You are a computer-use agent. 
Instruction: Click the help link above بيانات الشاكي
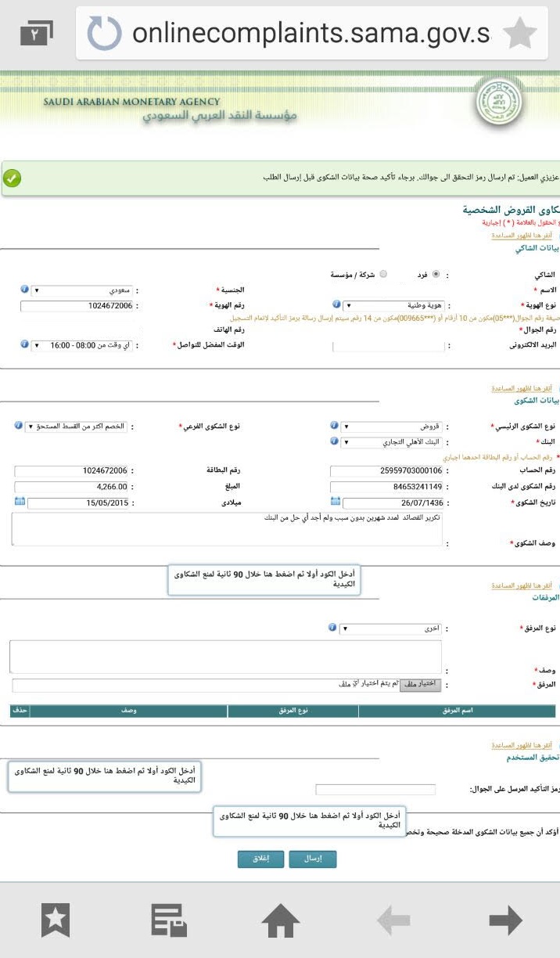click(522, 236)
